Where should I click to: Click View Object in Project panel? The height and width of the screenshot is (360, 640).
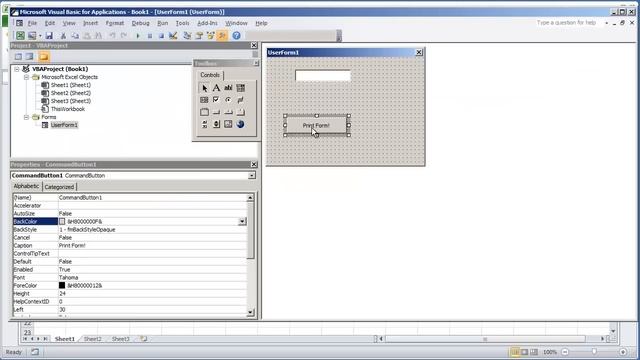point(30,56)
